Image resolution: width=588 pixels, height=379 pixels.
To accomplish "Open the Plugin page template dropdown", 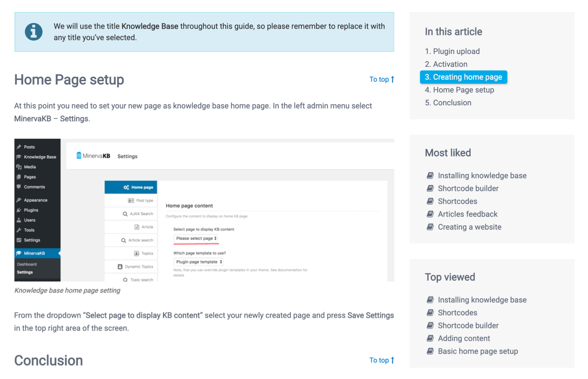I will coord(199,262).
